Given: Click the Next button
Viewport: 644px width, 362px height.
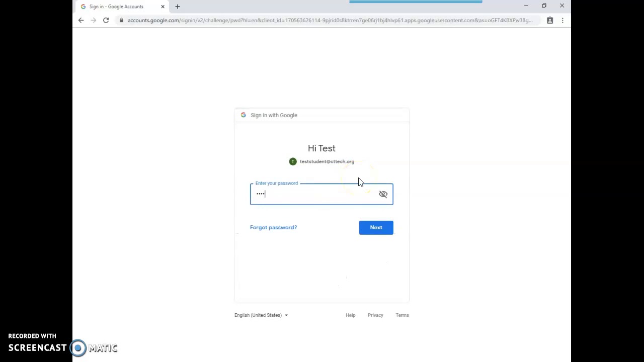Looking at the screenshot, I should pos(376,227).
